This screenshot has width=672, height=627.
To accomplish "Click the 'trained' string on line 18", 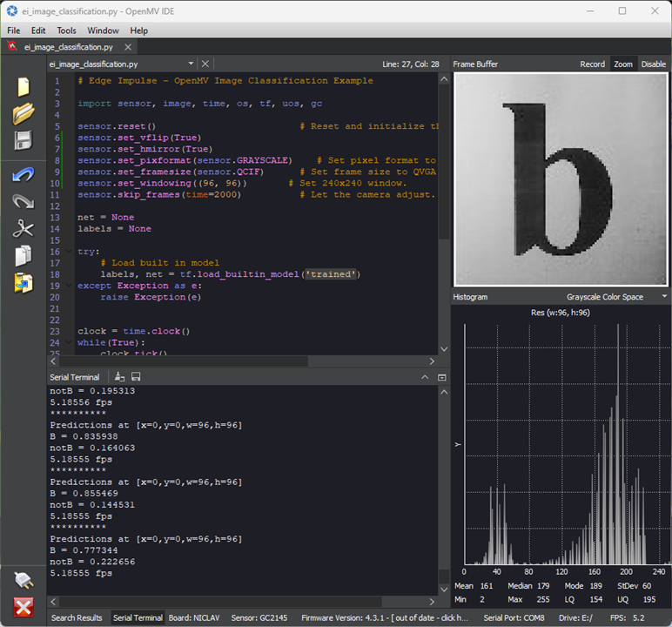I will click(331, 274).
